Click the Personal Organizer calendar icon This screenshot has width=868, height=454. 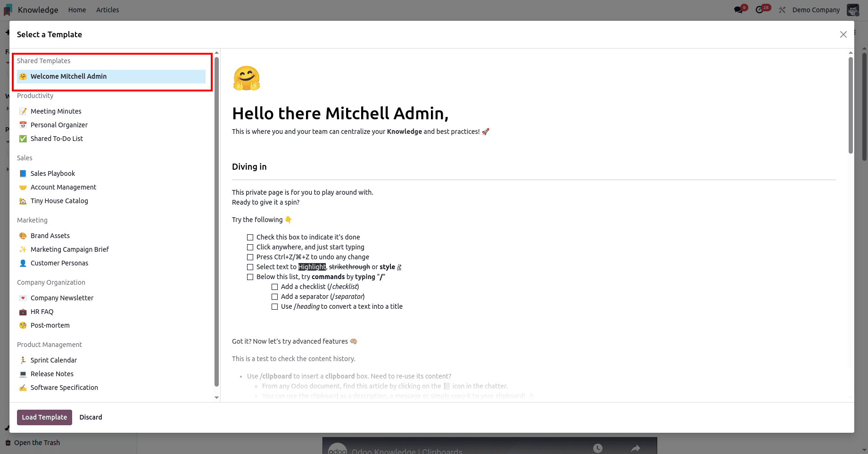pyautogui.click(x=23, y=125)
